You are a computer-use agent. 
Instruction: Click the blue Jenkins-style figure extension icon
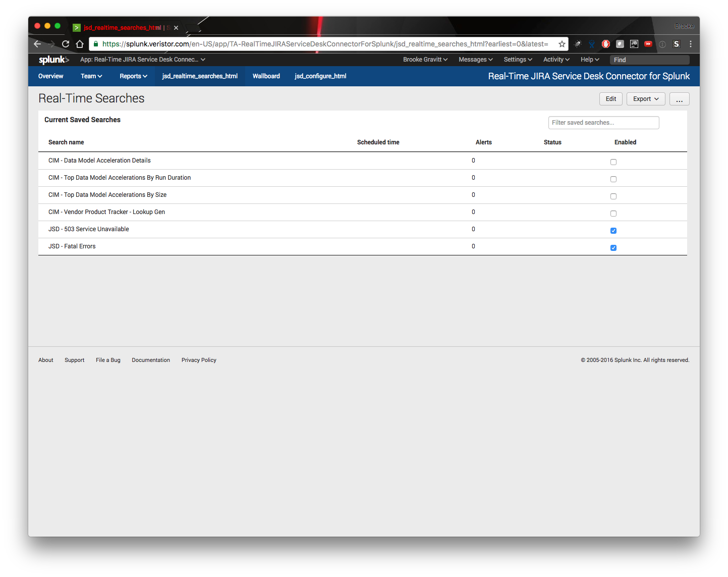(592, 44)
